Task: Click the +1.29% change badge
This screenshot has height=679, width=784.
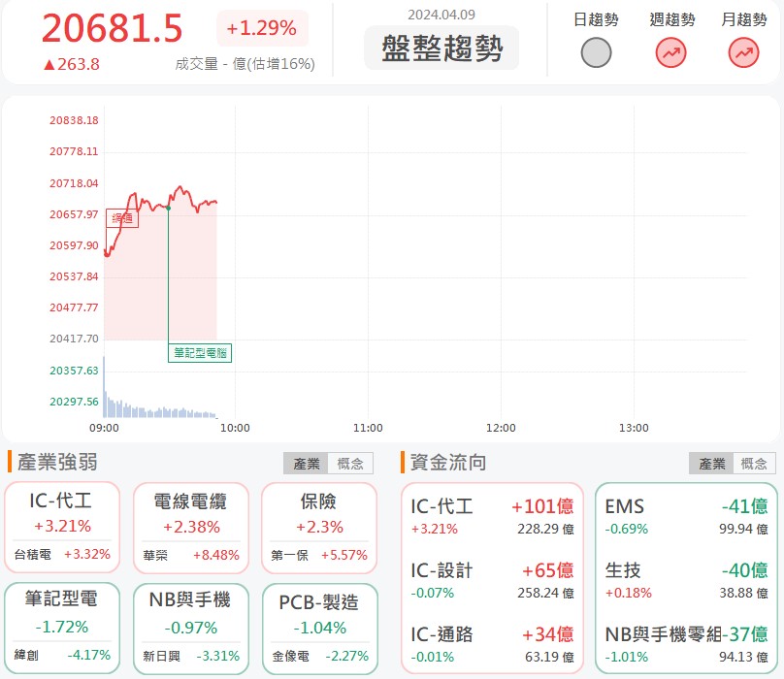Action: pyautogui.click(x=262, y=28)
